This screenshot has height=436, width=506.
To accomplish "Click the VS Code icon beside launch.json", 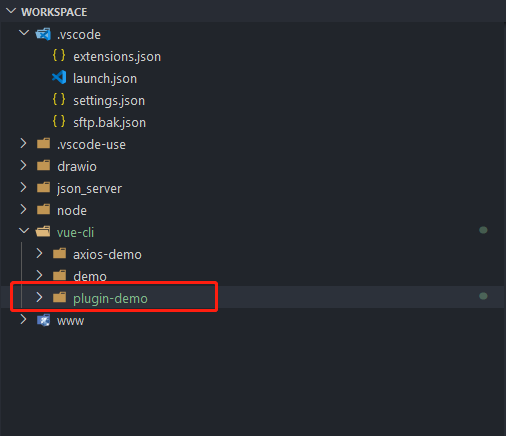I will (x=59, y=78).
